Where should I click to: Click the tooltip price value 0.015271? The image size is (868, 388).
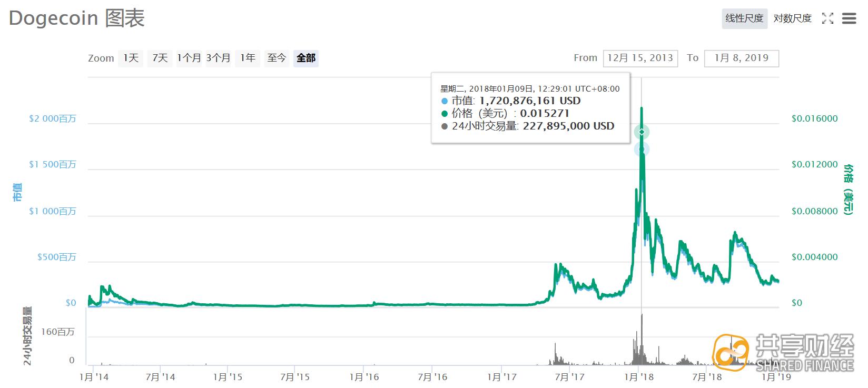[x=545, y=114]
